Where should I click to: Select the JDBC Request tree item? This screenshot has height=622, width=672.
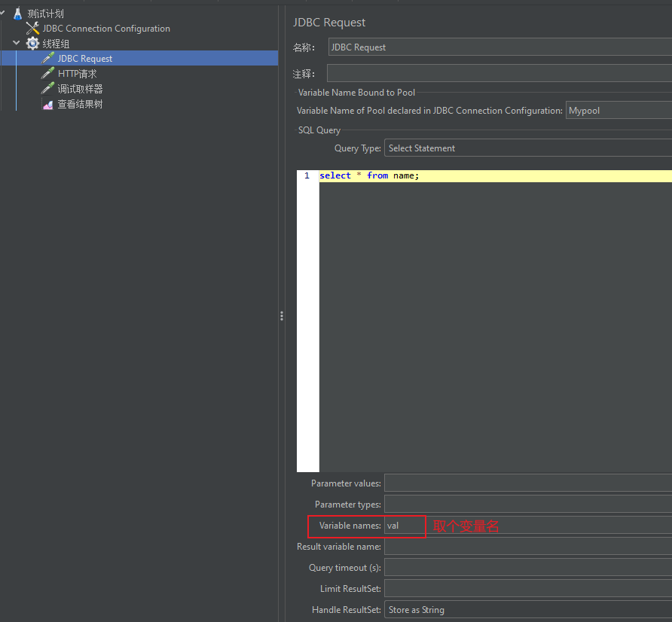click(x=85, y=58)
